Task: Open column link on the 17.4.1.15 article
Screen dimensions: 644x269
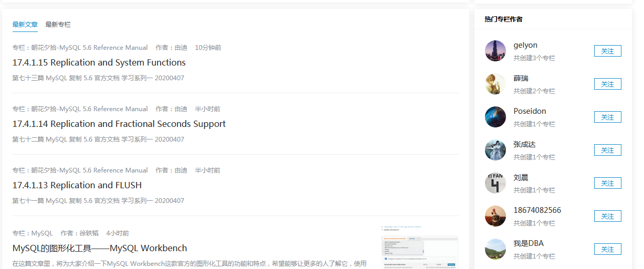Action: click(80, 48)
